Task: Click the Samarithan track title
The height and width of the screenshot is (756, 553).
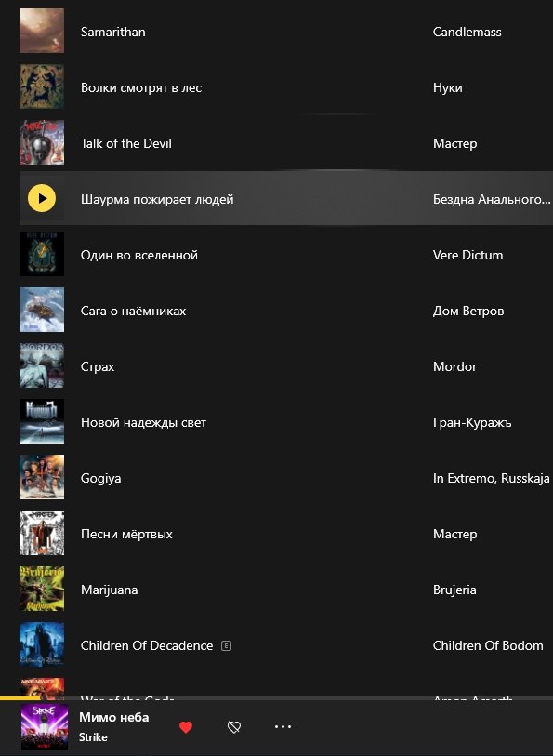Action: point(113,32)
